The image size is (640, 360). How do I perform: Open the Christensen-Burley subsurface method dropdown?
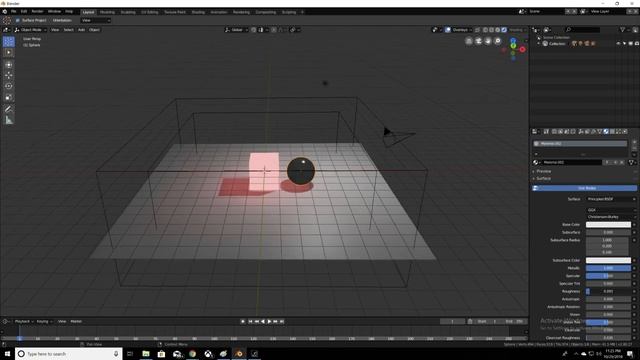(x=611, y=217)
